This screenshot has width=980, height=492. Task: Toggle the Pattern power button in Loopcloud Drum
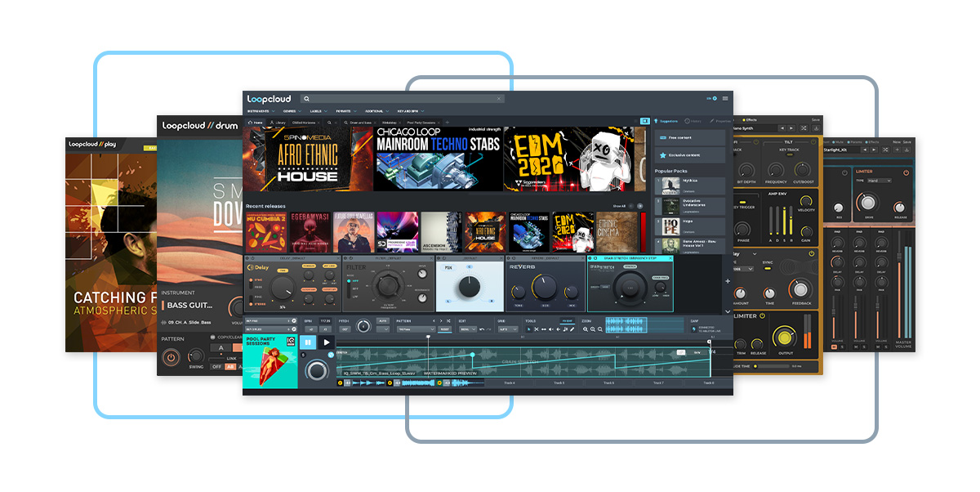tap(171, 357)
